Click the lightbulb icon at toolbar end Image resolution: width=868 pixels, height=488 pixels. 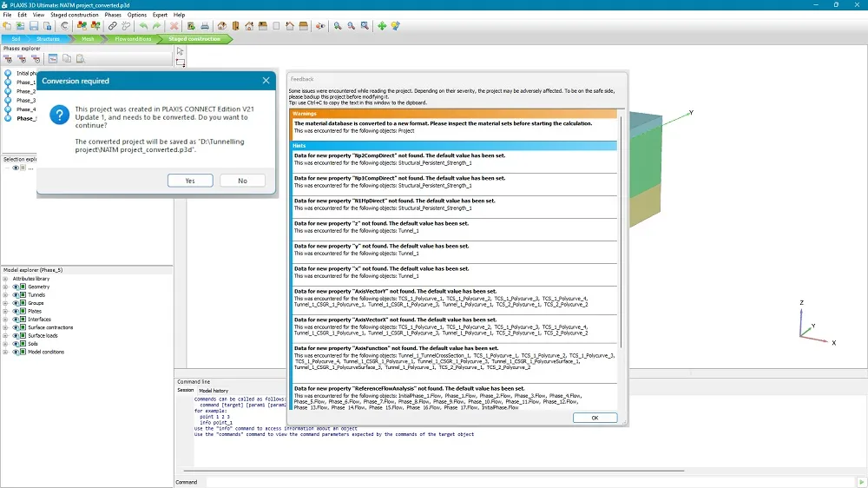coord(395,26)
